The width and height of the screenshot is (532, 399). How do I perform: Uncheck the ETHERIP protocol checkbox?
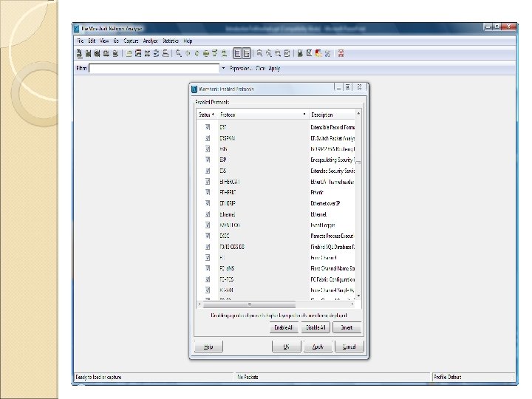(208, 203)
